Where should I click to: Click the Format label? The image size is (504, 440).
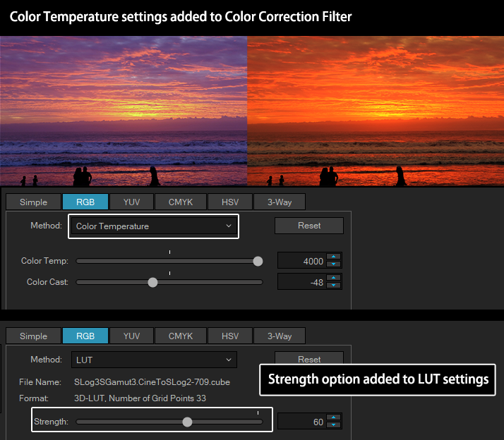(x=34, y=398)
